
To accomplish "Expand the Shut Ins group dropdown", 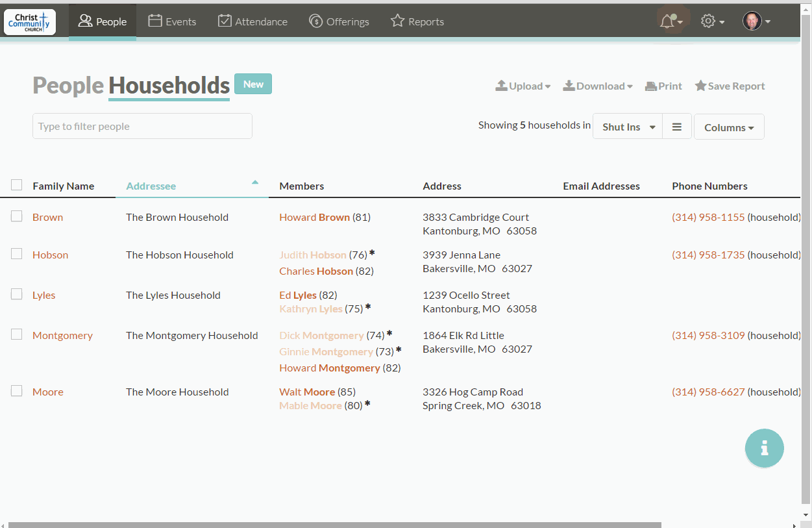I will click(628, 127).
